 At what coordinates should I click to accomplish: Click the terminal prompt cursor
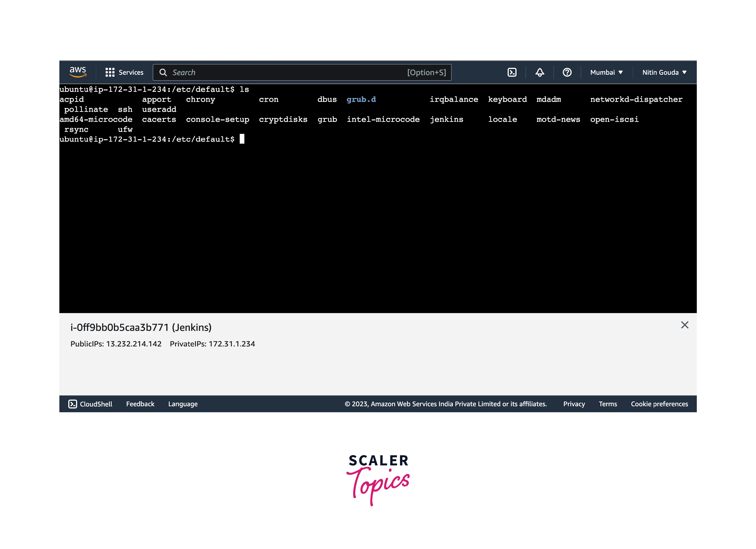click(x=242, y=139)
